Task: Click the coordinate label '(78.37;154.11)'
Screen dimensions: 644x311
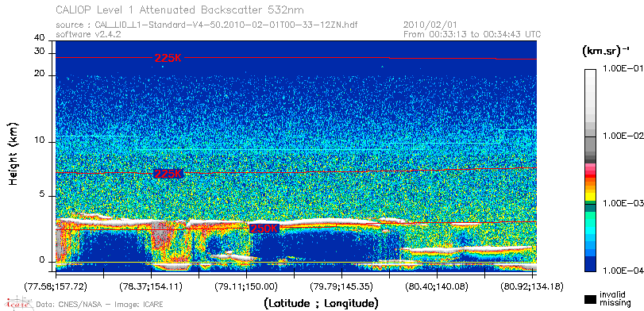Action: (x=151, y=286)
